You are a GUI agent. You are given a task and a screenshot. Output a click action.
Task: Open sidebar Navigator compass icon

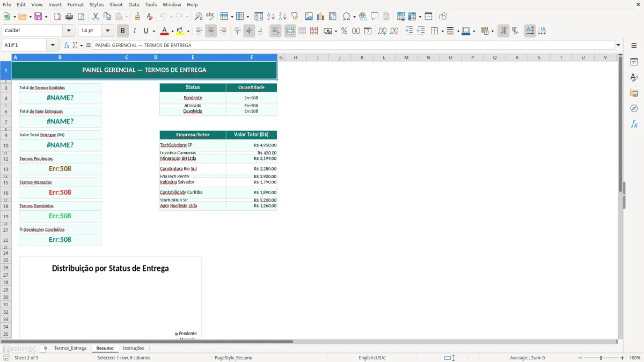[634, 109]
